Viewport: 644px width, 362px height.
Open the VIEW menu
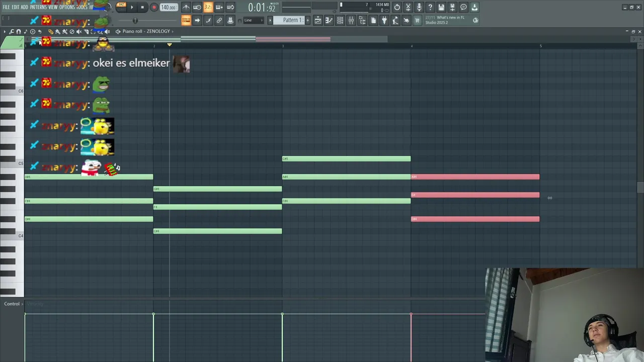tap(53, 7)
